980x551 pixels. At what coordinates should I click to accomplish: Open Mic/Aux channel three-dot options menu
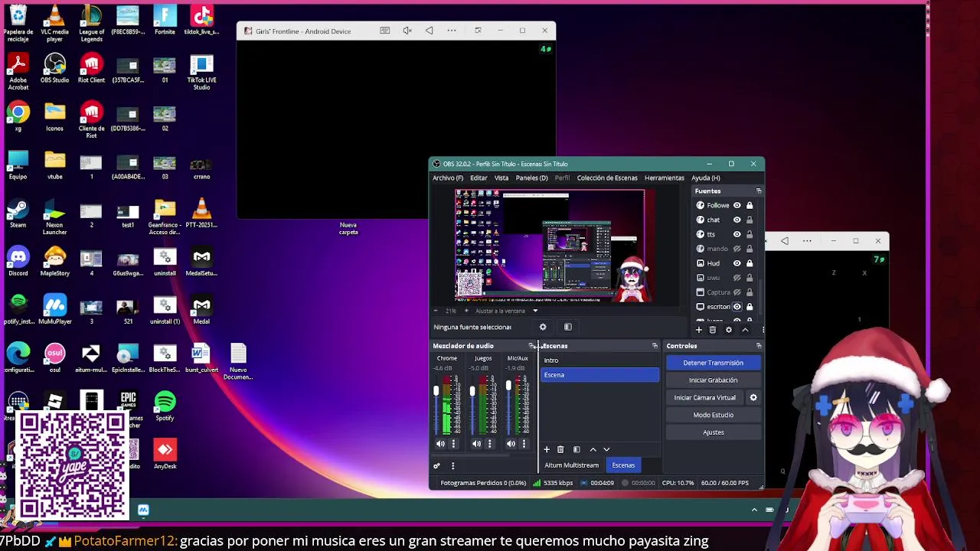524,444
